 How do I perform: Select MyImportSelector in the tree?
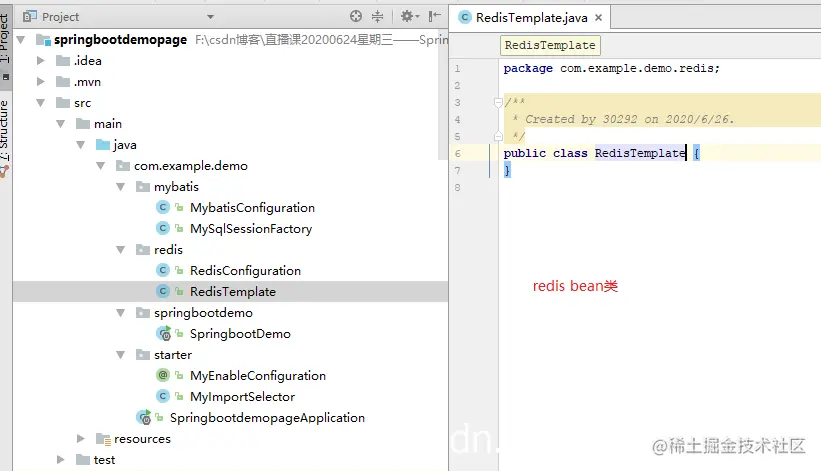pos(242,397)
